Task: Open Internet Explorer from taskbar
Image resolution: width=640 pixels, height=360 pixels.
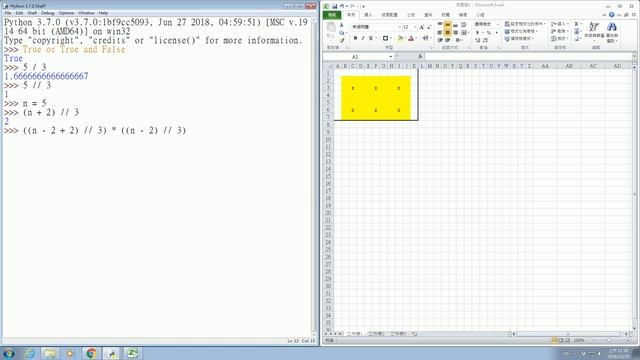Action: [30, 353]
